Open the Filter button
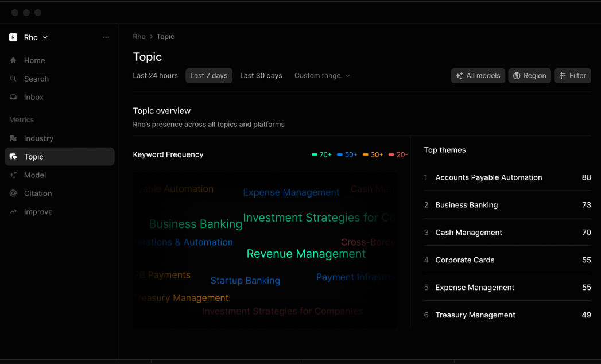601x364 pixels. (x=573, y=76)
